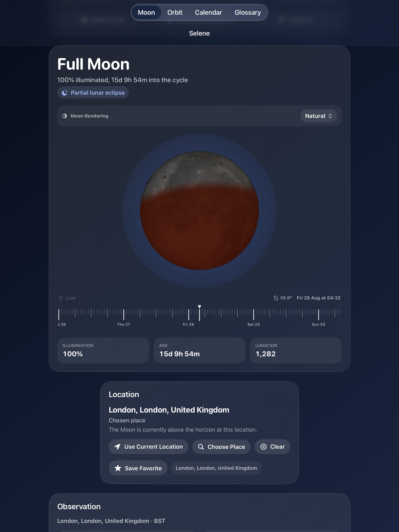Click the rotation angle icon near 30.8°
Screen dimensions: 399x532
pyautogui.click(x=276, y=298)
